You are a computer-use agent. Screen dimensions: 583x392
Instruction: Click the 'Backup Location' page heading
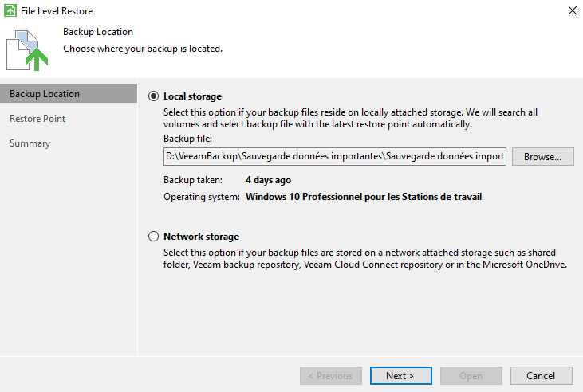coord(98,32)
